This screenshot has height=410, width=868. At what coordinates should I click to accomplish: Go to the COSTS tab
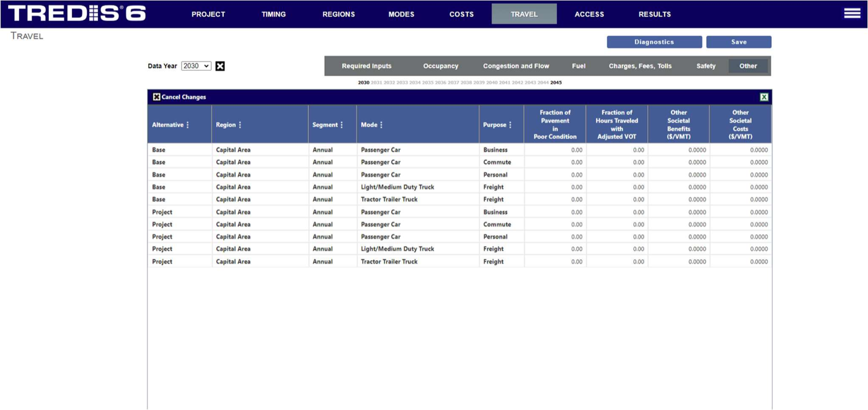461,14
